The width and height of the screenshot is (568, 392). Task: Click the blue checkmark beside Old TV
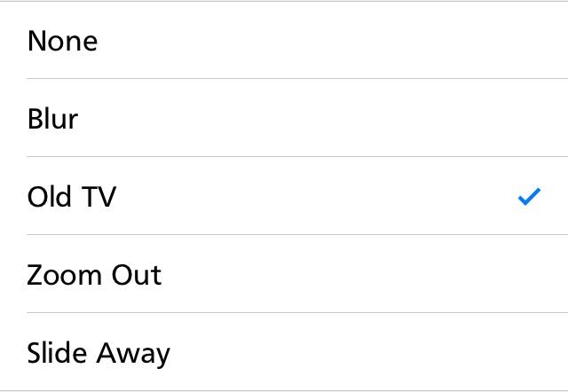click(x=529, y=197)
